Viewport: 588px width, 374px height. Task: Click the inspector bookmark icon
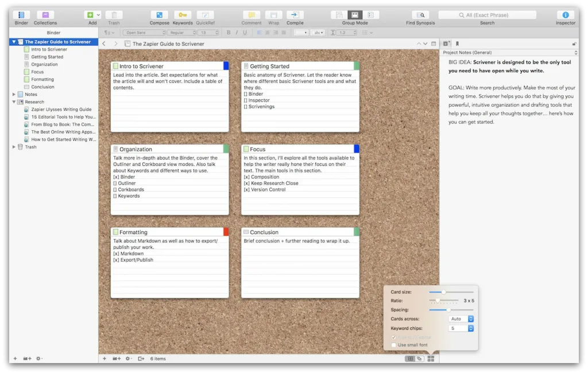click(457, 44)
